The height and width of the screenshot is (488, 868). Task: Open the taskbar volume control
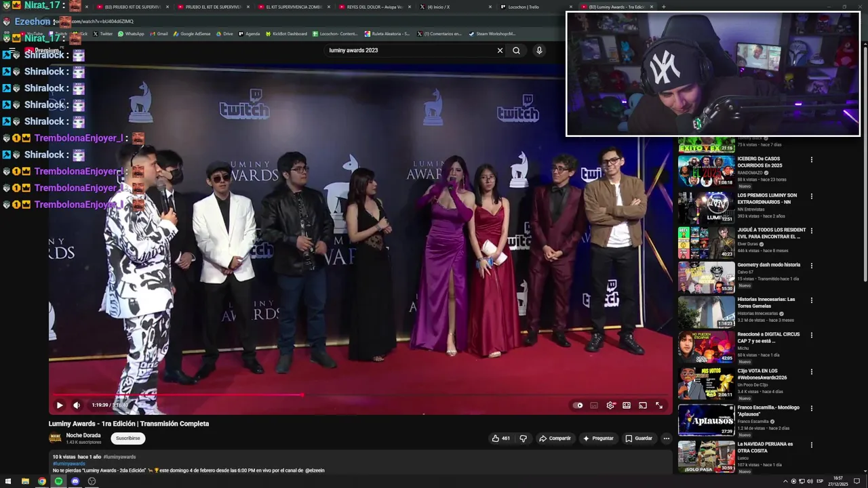point(810,481)
